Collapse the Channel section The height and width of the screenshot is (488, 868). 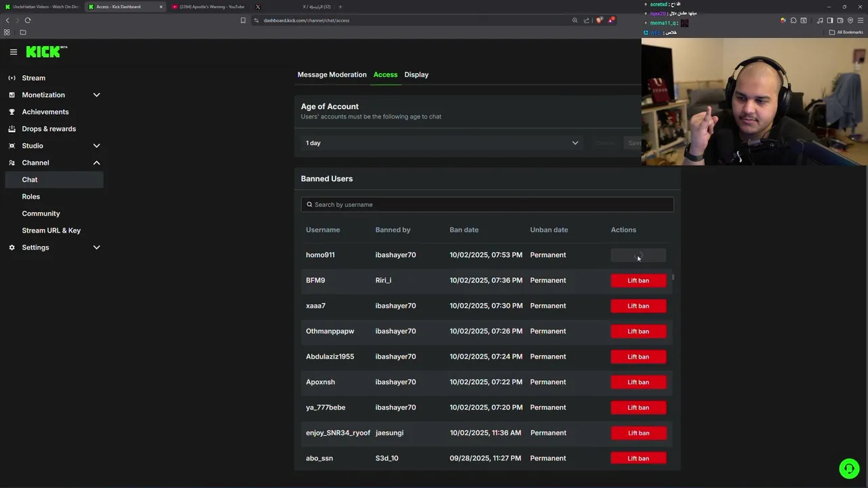coord(54,163)
